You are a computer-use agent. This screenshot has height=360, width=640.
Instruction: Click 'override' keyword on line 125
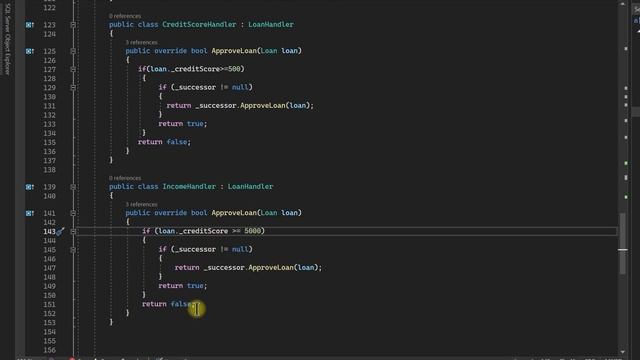coord(170,51)
